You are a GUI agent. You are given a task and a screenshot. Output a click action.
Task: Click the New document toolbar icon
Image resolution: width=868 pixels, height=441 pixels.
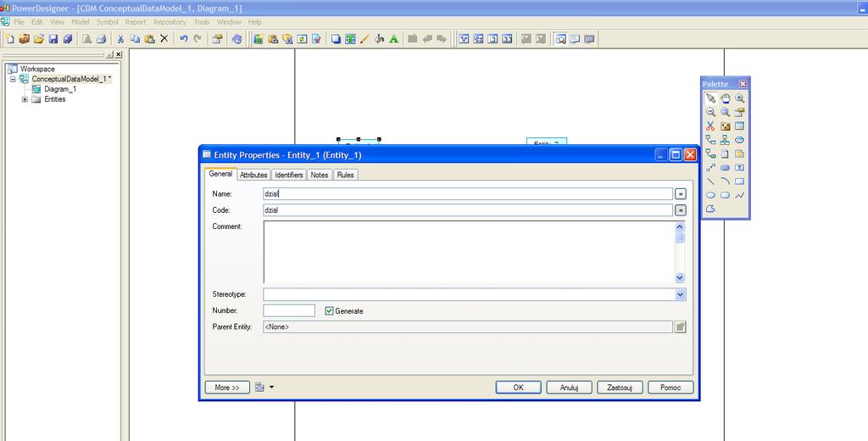10,39
